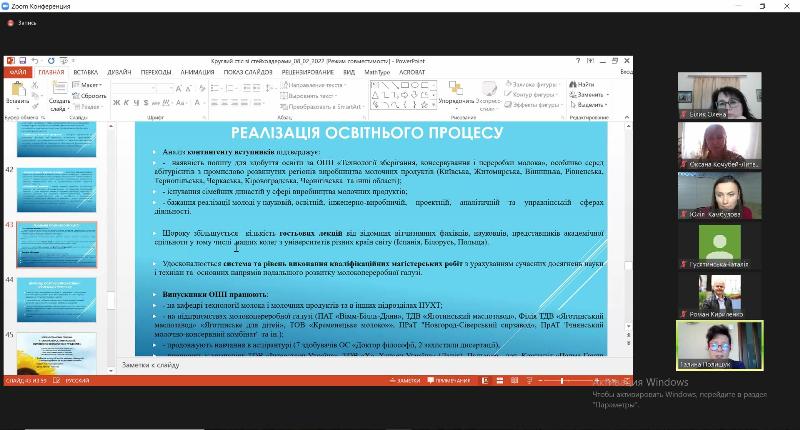Open Shape Outline (Контур фигуры) dropdown
Viewport: 800px width, 430px height.
(531, 94)
